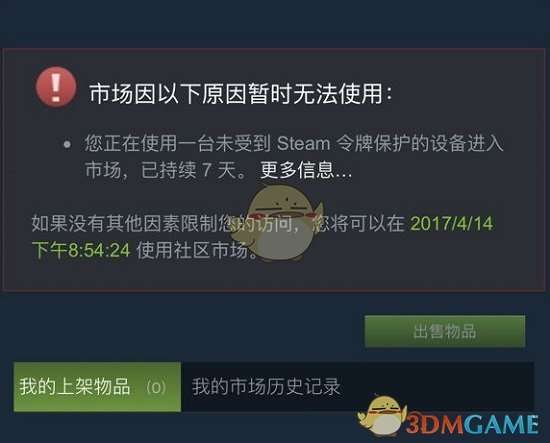
Task: Click the bullet point before 您正在使用
Action: point(67,144)
